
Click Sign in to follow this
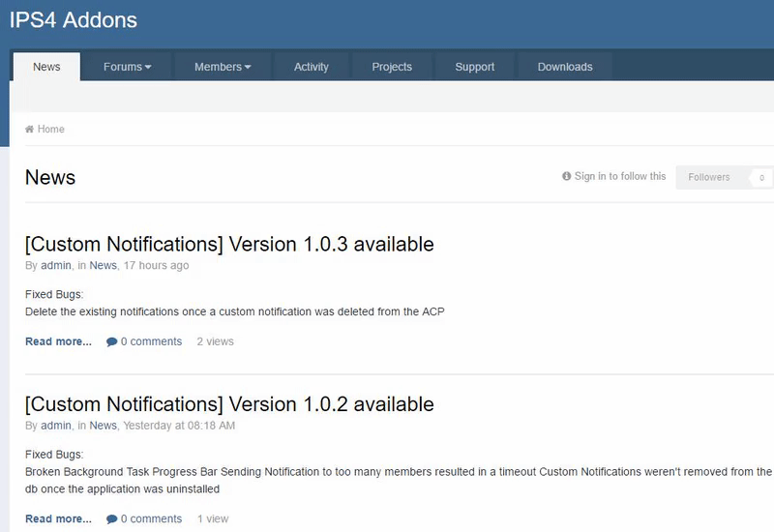[620, 176]
